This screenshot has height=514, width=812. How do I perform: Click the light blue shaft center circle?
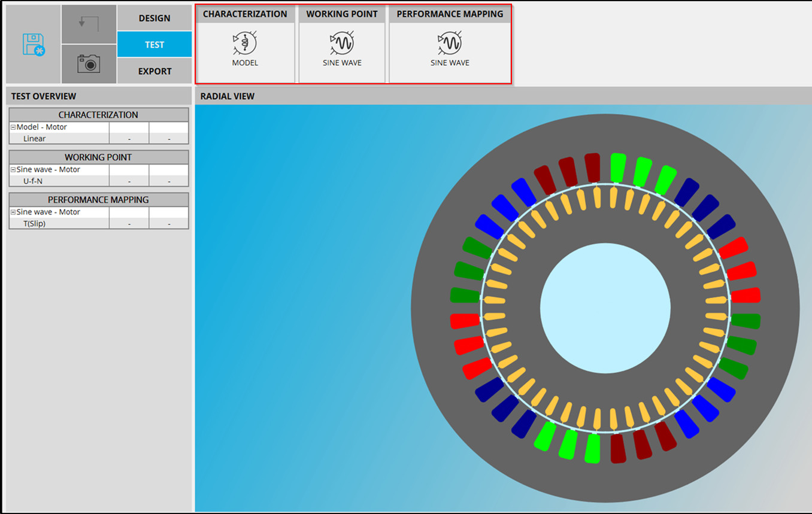(605, 307)
